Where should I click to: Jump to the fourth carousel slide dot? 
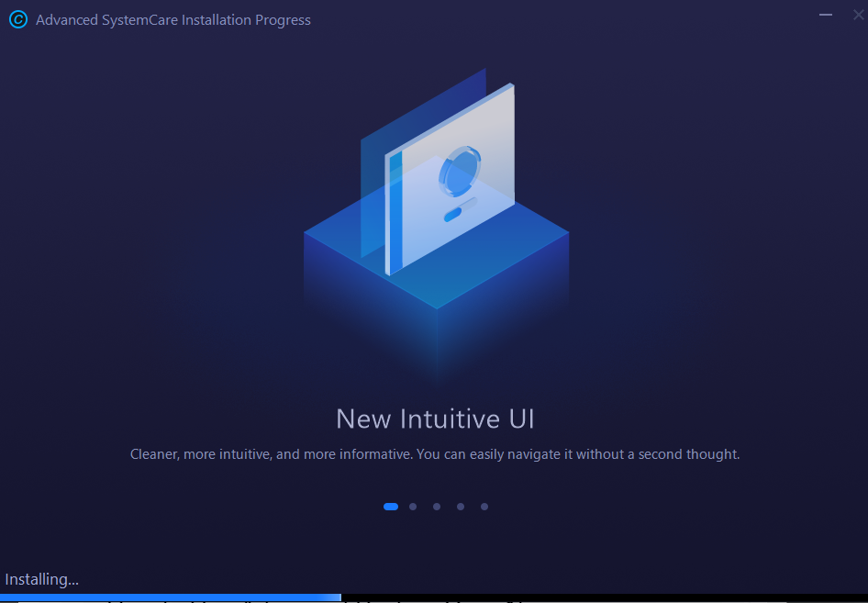(x=460, y=506)
